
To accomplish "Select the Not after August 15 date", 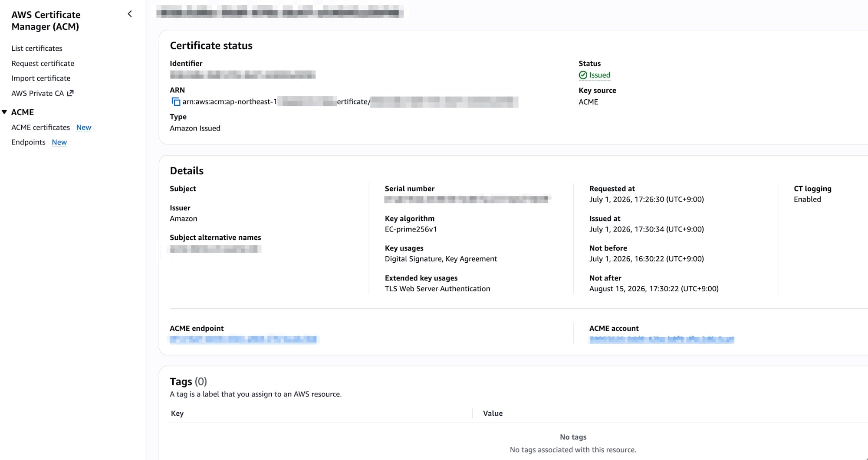I will coord(654,289).
